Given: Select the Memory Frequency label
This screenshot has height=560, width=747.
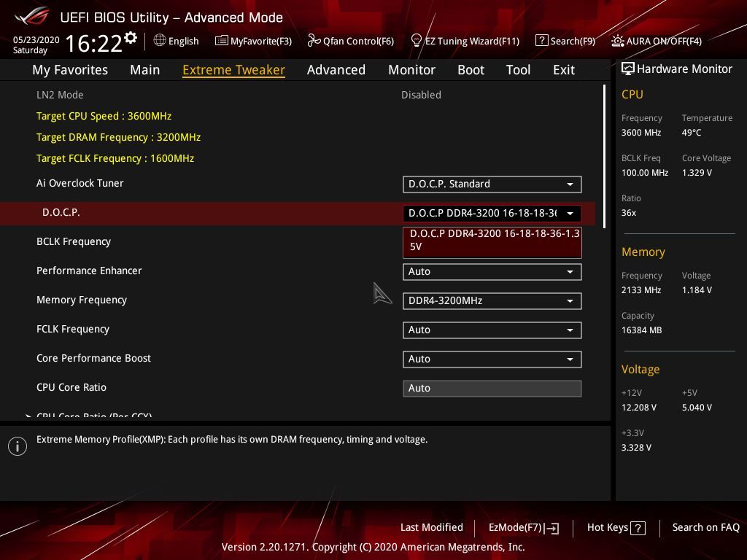Looking at the screenshot, I should tap(82, 300).
